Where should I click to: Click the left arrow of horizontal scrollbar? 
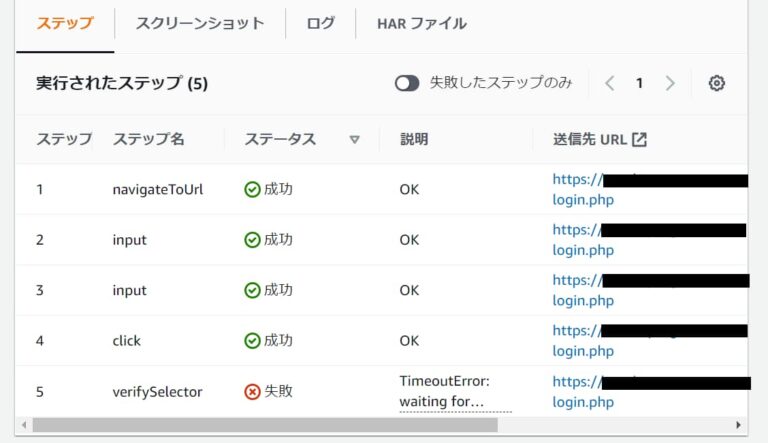(x=24, y=425)
